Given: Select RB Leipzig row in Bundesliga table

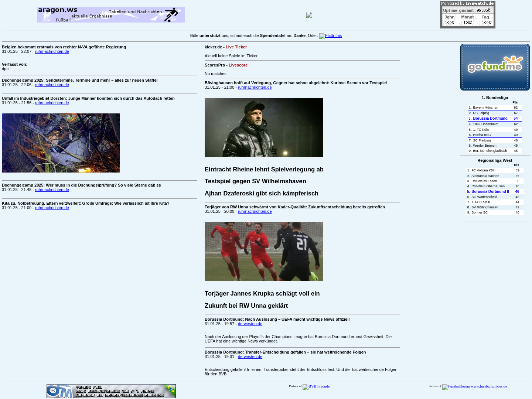Looking at the screenshot, I should click(x=495, y=113).
